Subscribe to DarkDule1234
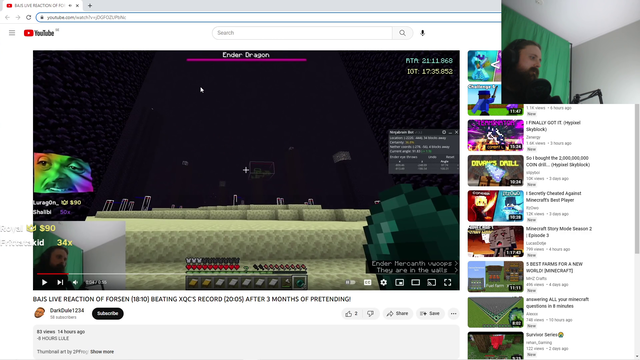640x360 pixels. pos(108,313)
